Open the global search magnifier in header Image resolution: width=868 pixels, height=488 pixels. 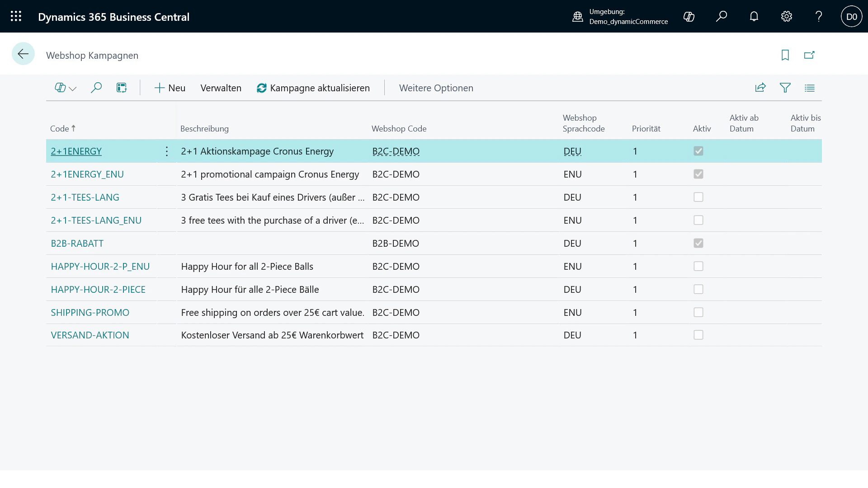tap(722, 17)
